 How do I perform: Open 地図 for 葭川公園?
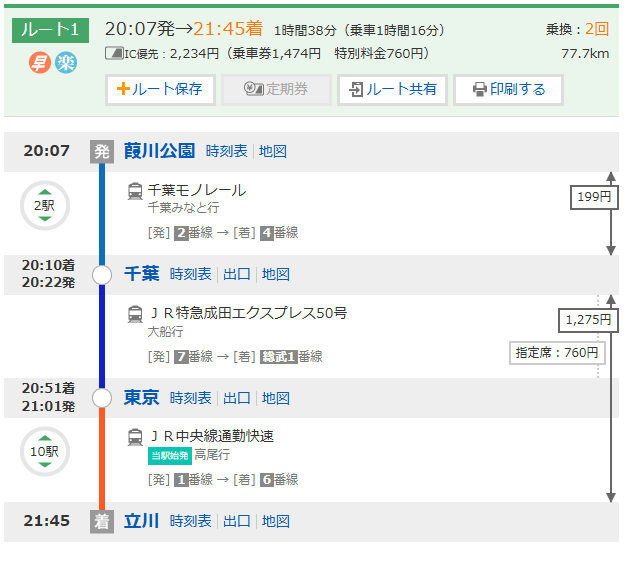[x=273, y=151]
